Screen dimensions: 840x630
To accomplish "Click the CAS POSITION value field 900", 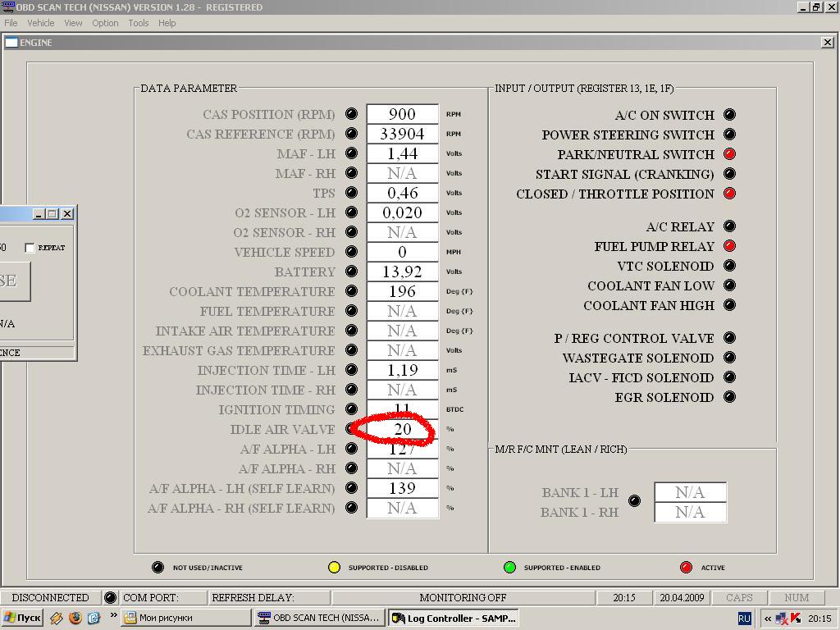I will coord(402,113).
